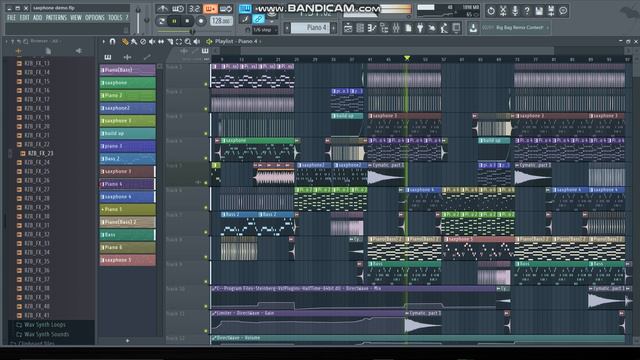Viewport: 640px width, 360px height.
Task: Select the Piano 6 pattern in picker
Action: pyautogui.click(x=127, y=247)
